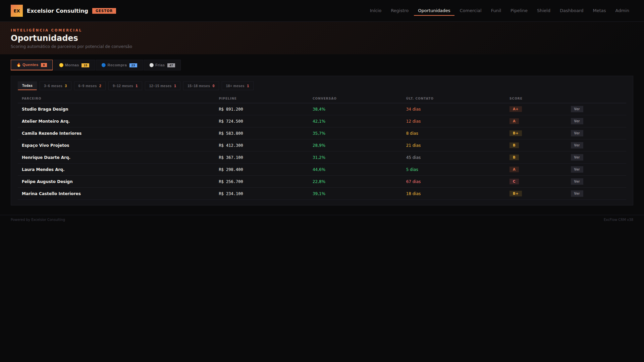This screenshot has width=644, height=362.
Task: Filter by 18+ meses range
Action: (x=237, y=86)
